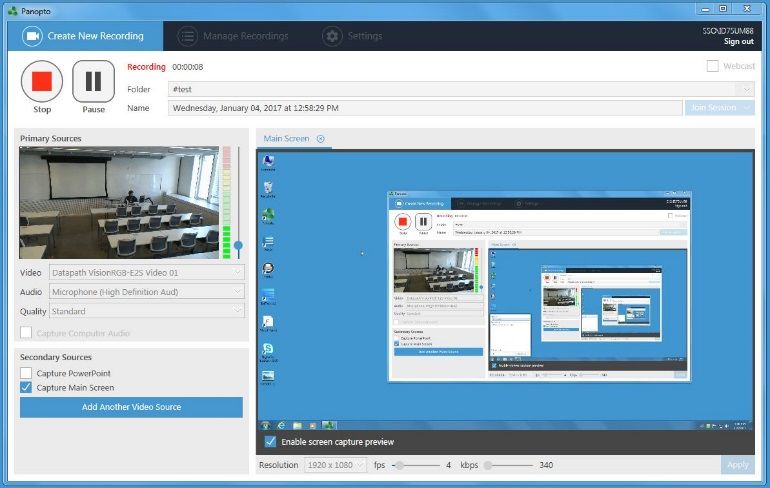770x488 pixels.
Task: Close the Main Screen tab with its x icon
Action: pyautogui.click(x=321, y=139)
